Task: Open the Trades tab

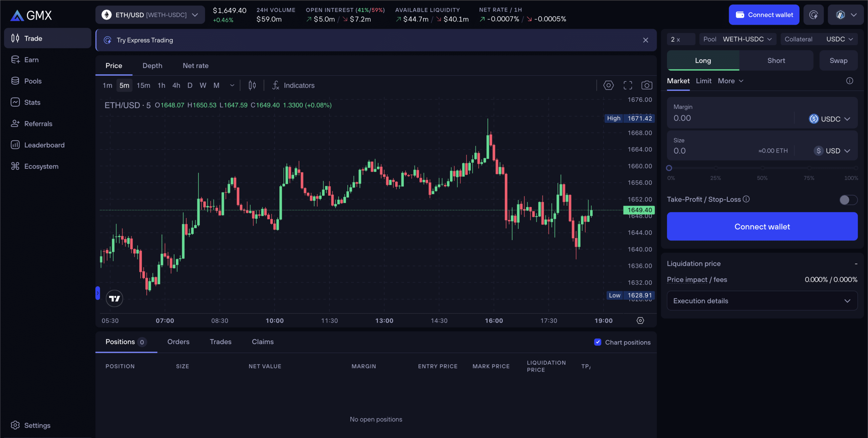Action: (220, 342)
